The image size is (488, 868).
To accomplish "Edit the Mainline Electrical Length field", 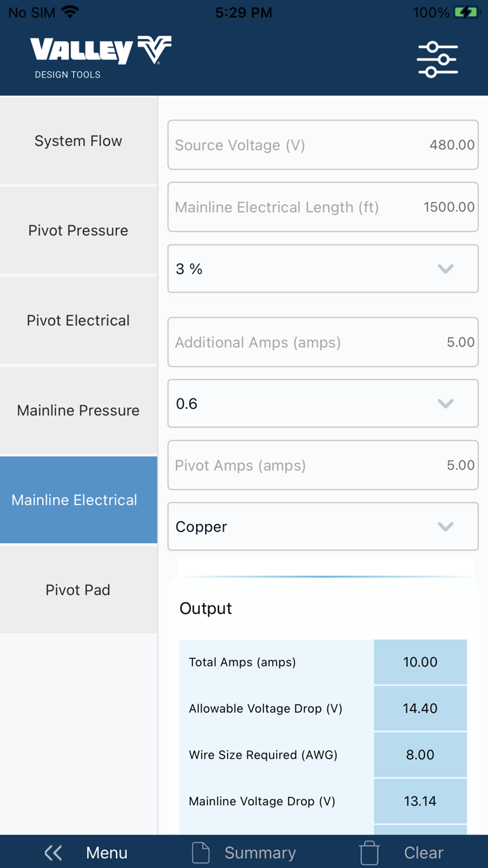I will coord(323,207).
